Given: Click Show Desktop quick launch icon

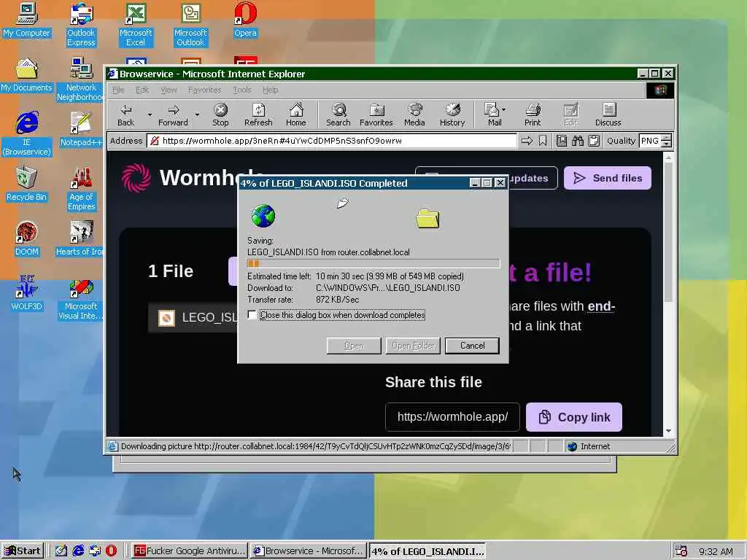Looking at the screenshot, I should 61,551.
